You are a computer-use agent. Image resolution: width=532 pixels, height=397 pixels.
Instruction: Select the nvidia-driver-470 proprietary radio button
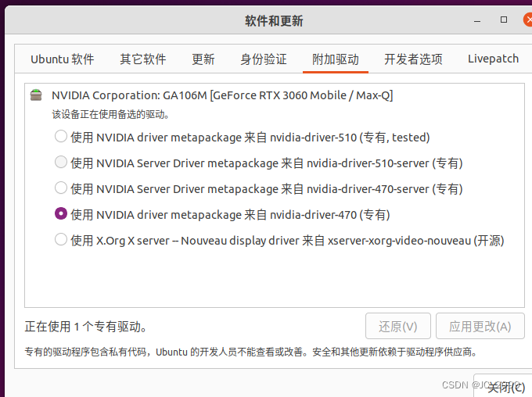(61, 214)
